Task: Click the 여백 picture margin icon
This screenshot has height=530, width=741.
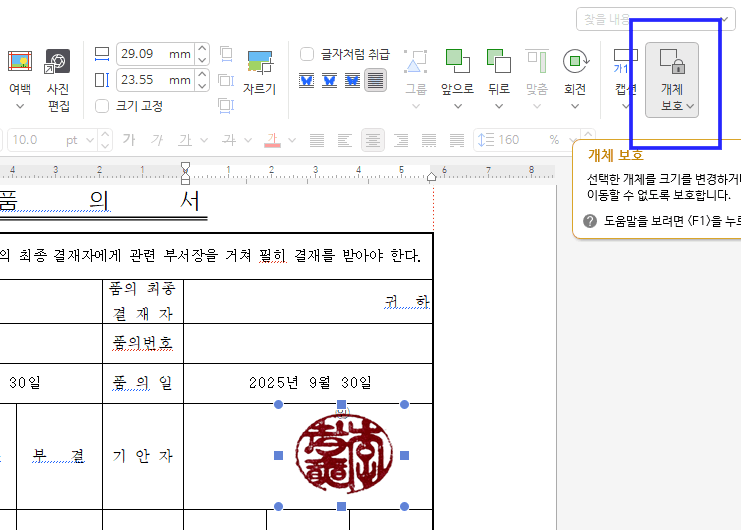Action: coord(20,61)
